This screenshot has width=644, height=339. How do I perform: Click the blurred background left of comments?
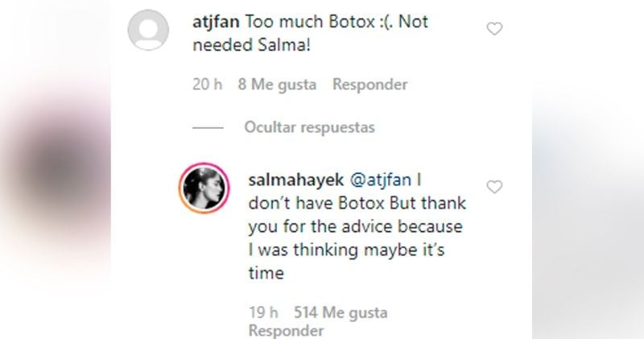pyautogui.click(x=55, y=169)
